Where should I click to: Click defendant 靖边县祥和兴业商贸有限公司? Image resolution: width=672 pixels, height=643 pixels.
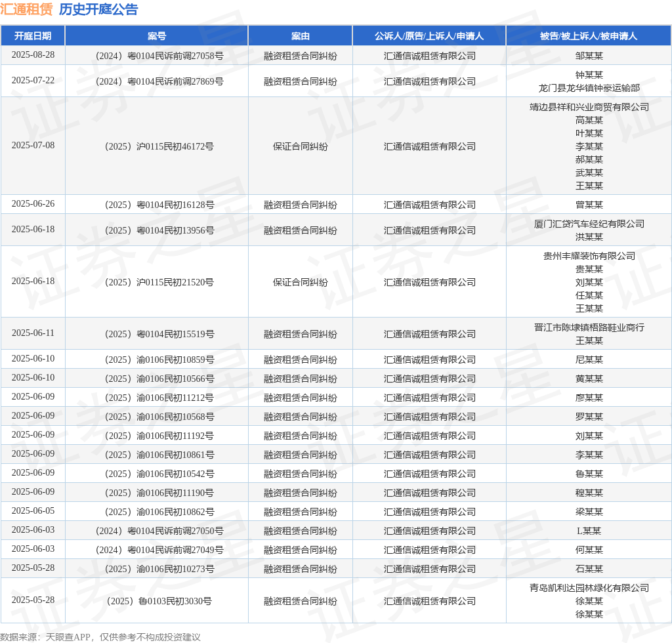[589, 107]
